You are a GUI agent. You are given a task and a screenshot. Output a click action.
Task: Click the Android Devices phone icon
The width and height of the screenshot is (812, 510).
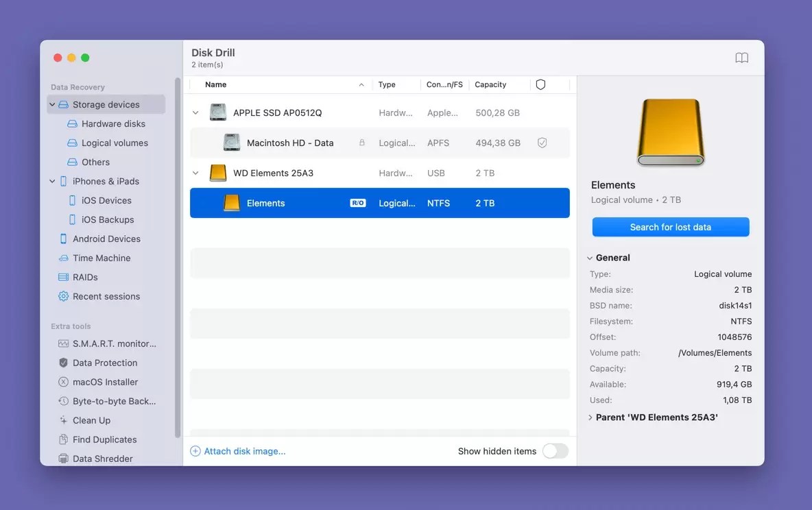point(63,239)
